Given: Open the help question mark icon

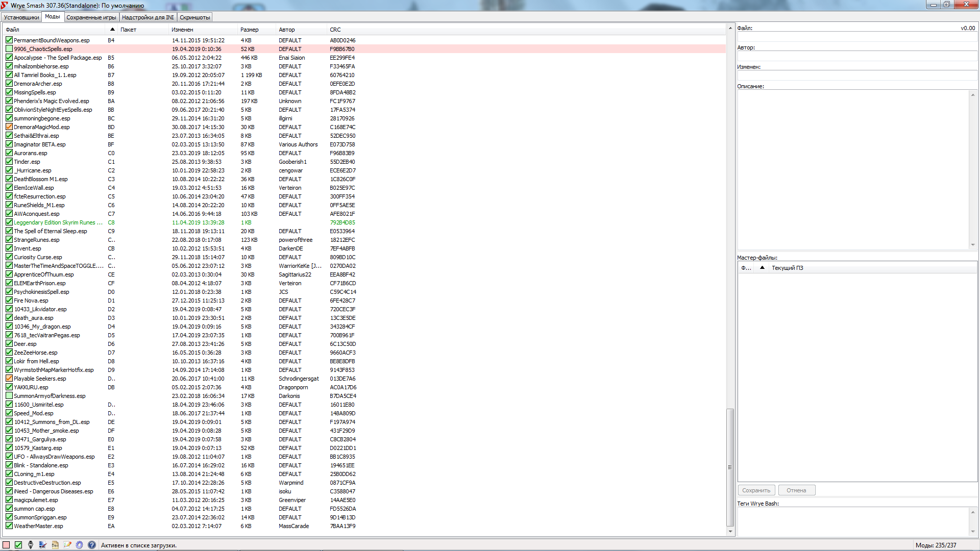Looking at the screenshot, I should point(92,545).
